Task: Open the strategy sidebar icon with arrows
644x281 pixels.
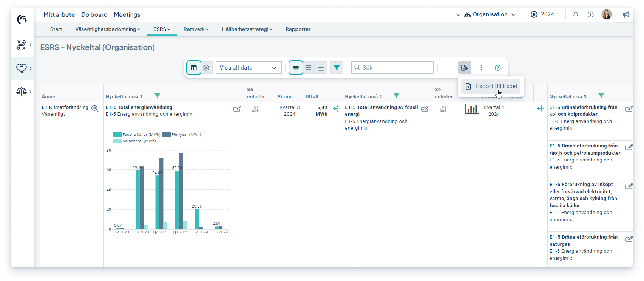Action: 22,45
